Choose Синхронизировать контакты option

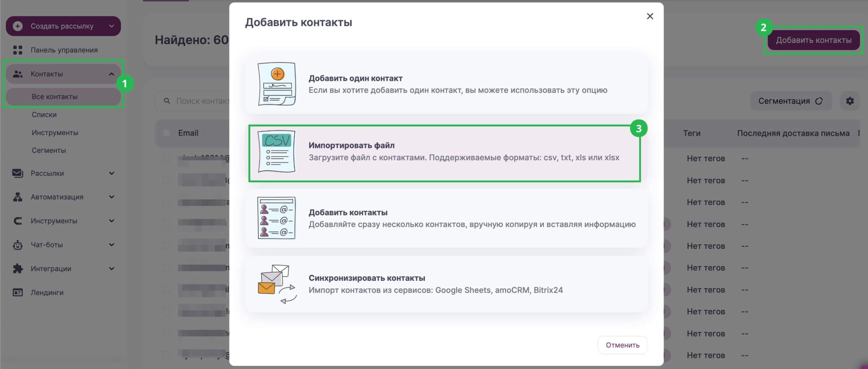click(447, 284)
